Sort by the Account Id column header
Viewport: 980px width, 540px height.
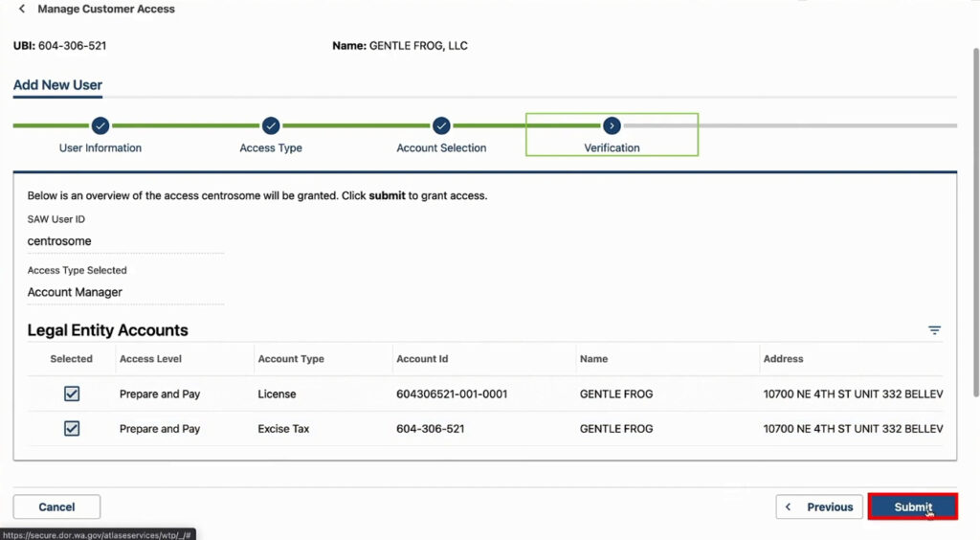(x=422, y=359)
